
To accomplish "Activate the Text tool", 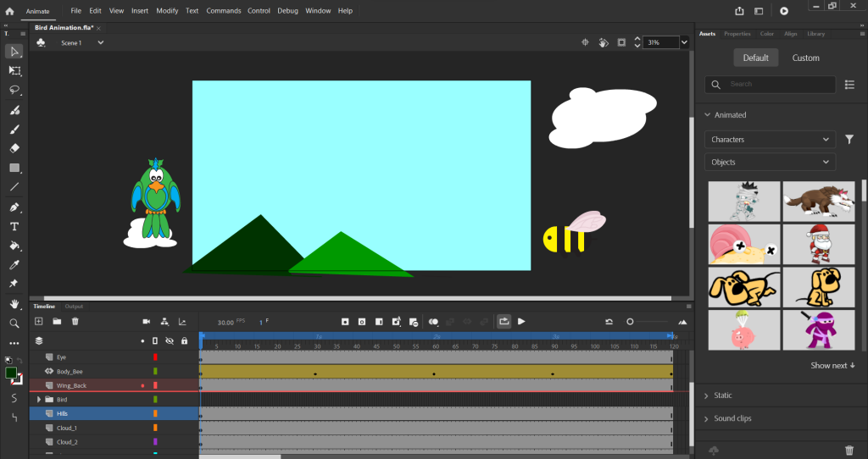I will [14, 226].
